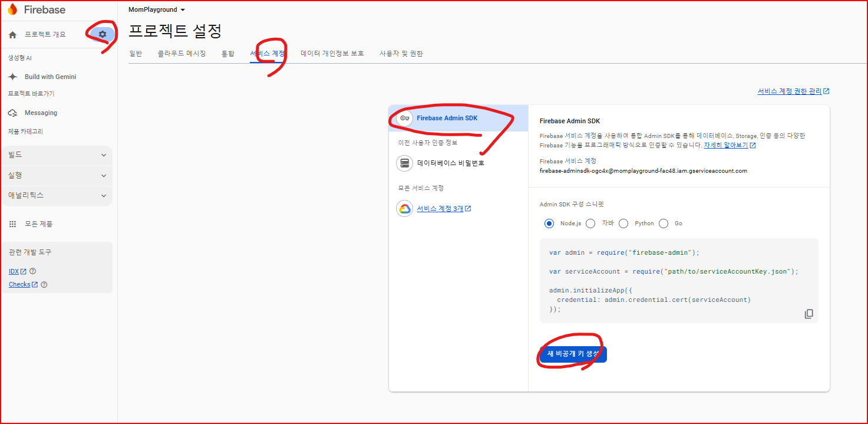Open 모든 제품 in sidebar
Image resolution: width=868 pixels, height=424 pixels.
point(38,224)
